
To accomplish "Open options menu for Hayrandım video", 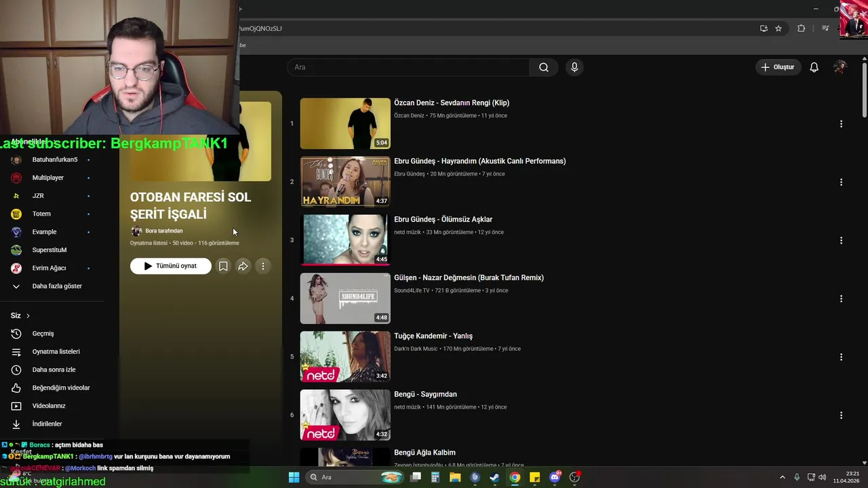I will (x=841, y=182).
